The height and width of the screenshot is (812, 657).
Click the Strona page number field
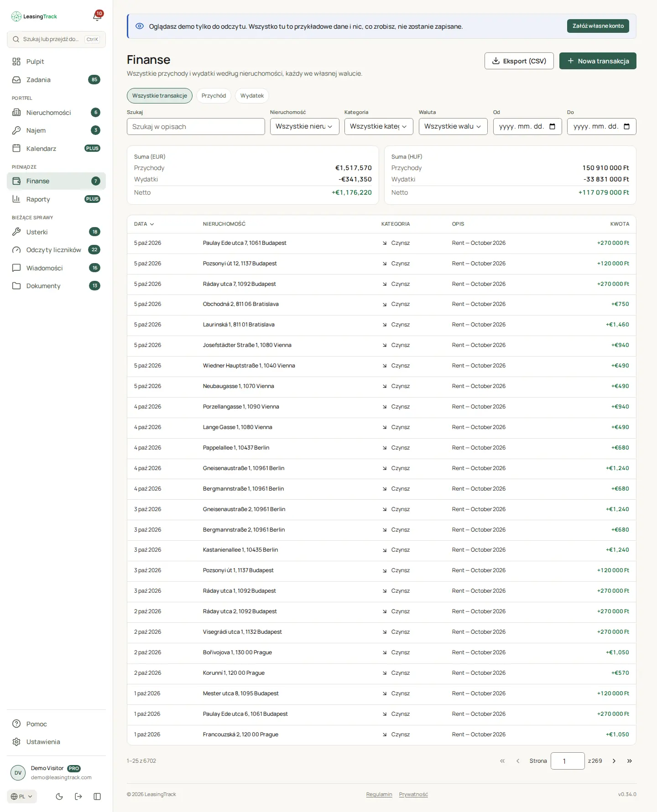click(x=568, y=761)
